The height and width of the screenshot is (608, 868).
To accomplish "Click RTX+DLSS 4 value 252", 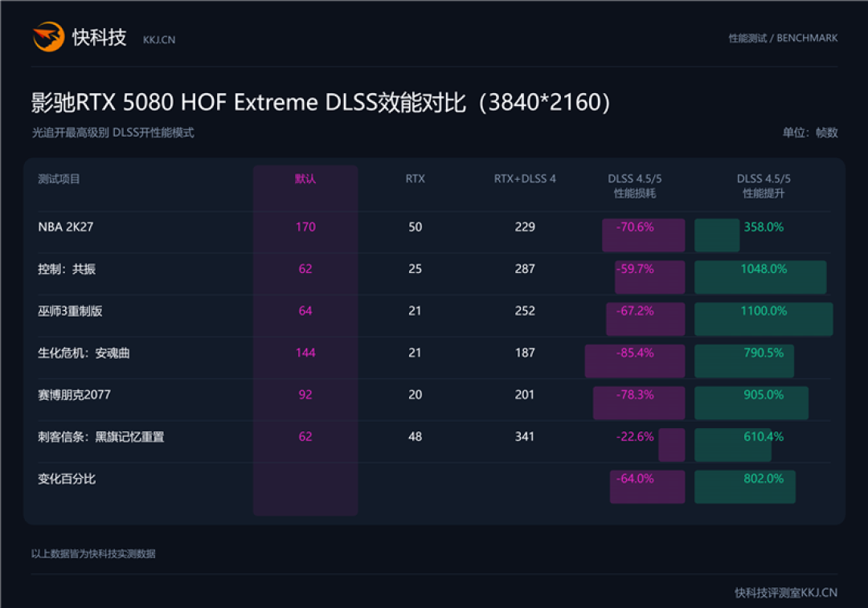I will [x=525, y=311].
